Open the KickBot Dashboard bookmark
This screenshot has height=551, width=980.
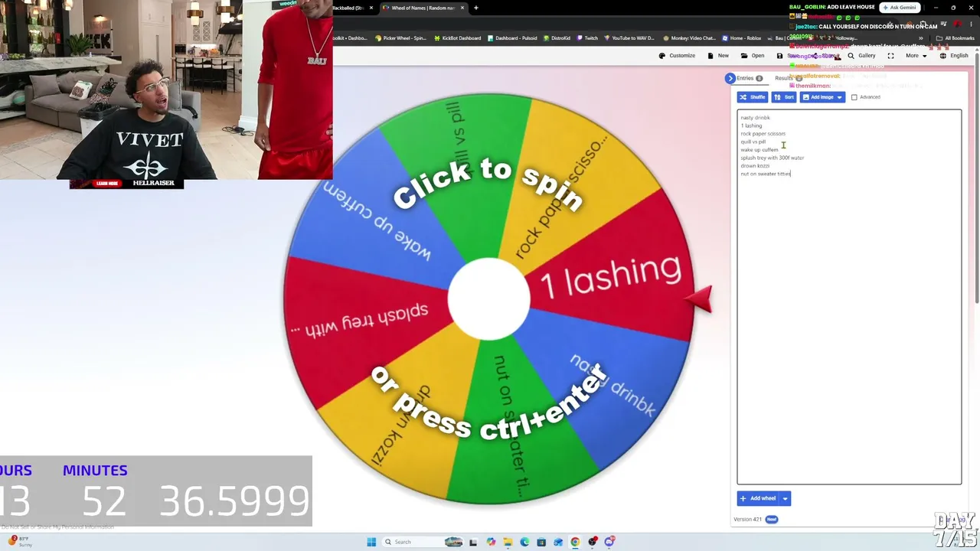click(457, 38)
